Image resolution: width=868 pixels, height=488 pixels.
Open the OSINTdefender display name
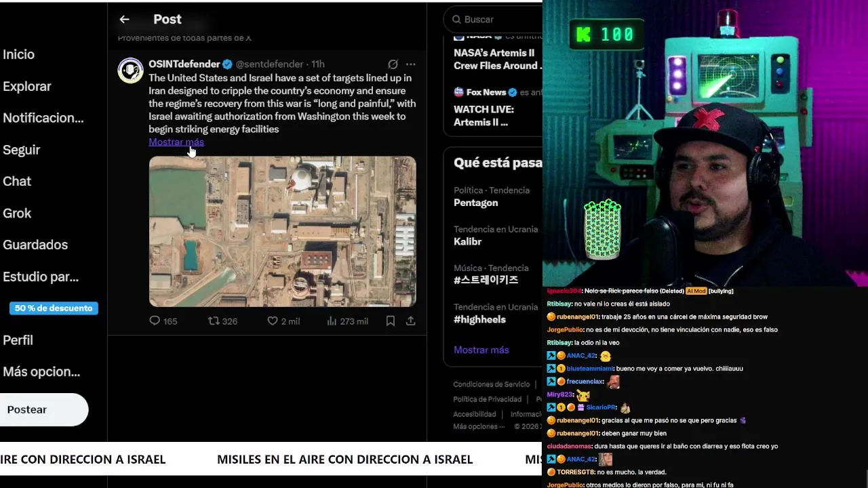pyautogui.click(x=184, y=64)
